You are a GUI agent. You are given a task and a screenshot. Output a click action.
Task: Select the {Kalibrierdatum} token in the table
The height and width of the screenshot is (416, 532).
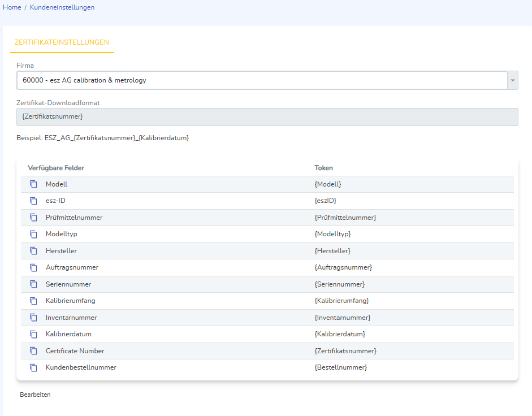tap(340, 334)
